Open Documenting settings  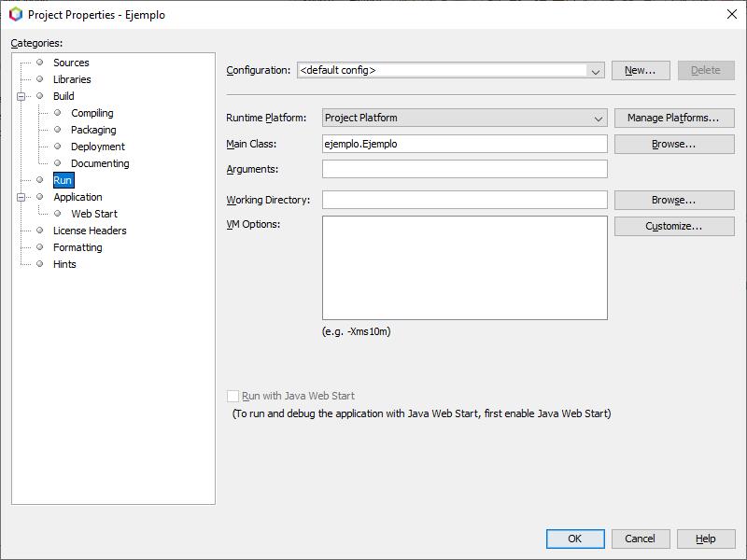[100, 163]
